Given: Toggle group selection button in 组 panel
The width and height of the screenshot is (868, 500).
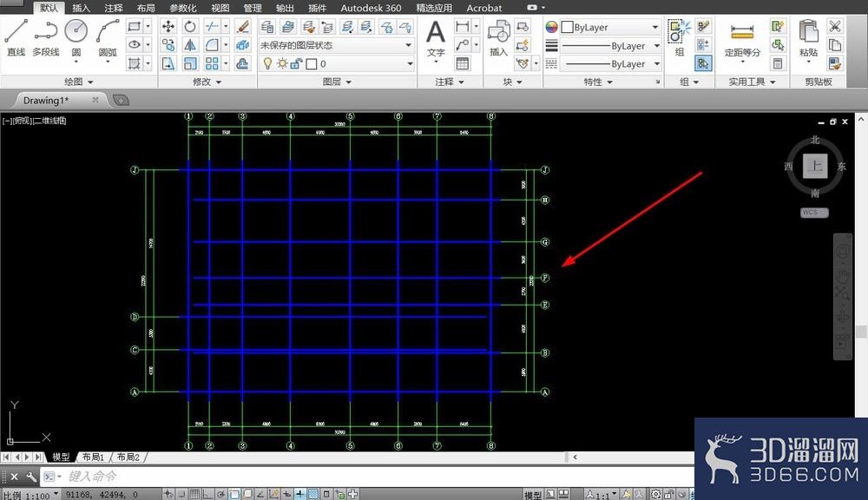Looking at the screenshot, I should tap(703, 63).
